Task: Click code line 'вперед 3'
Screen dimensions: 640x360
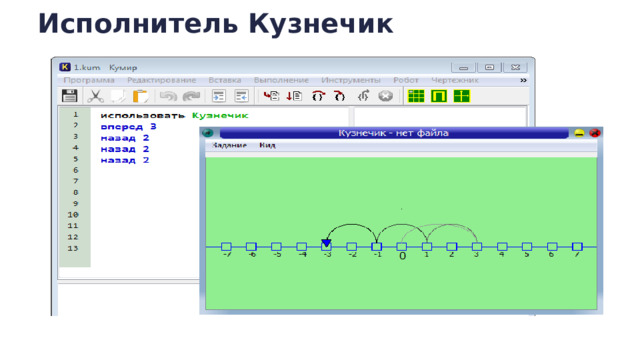Action: point(129,127)
